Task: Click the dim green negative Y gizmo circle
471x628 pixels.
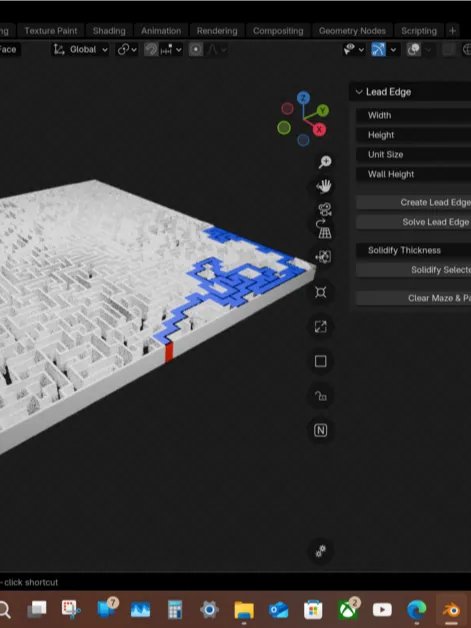Action: coord(284,128)
